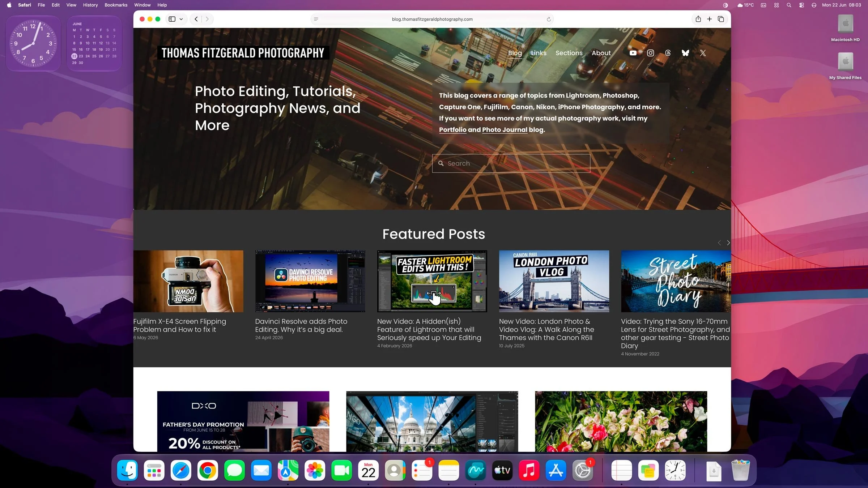The width and height of the screenshot is (868, 488).
Task: Click Safari's Share button
Action: pos(698,19)
